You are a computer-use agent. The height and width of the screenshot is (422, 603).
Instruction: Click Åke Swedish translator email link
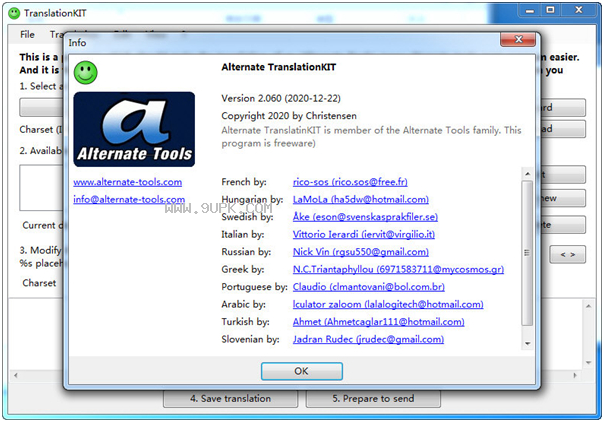click(x=365, y=217)
